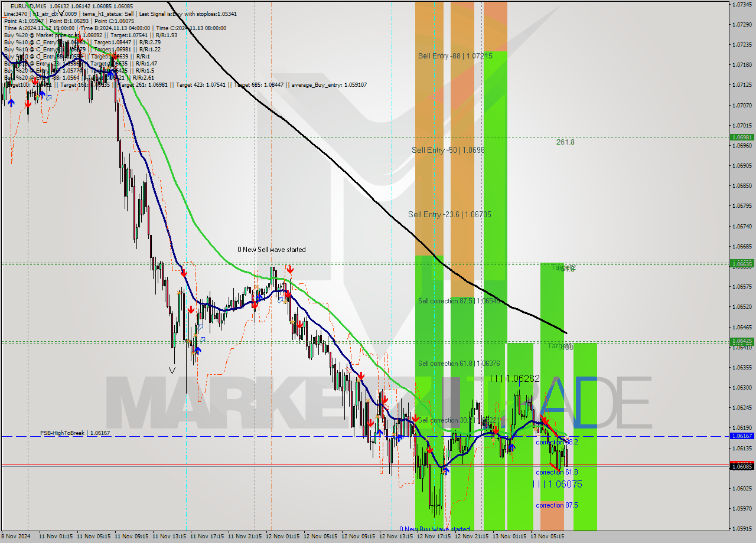Click the '13 Nov 05:15' time axis label
Viewport: 756px width, 543px height.
548,537
